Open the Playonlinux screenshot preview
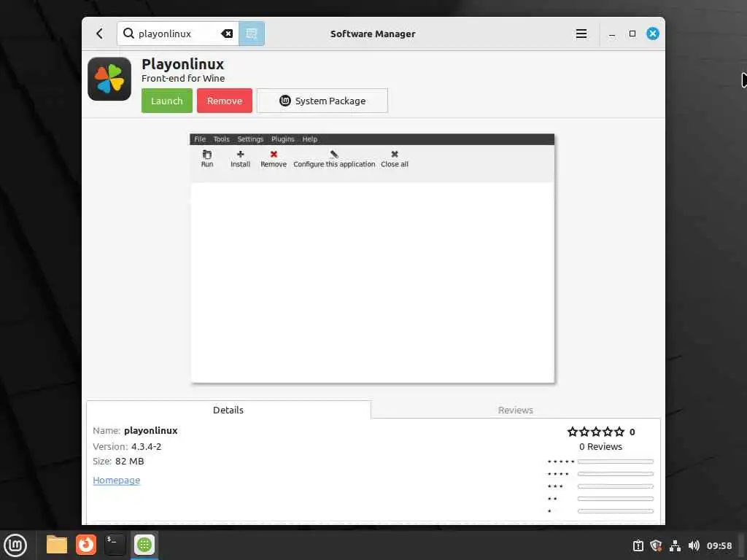Image resolution: width=747 pixels, height=560 pixels. (x=372, y=258)
